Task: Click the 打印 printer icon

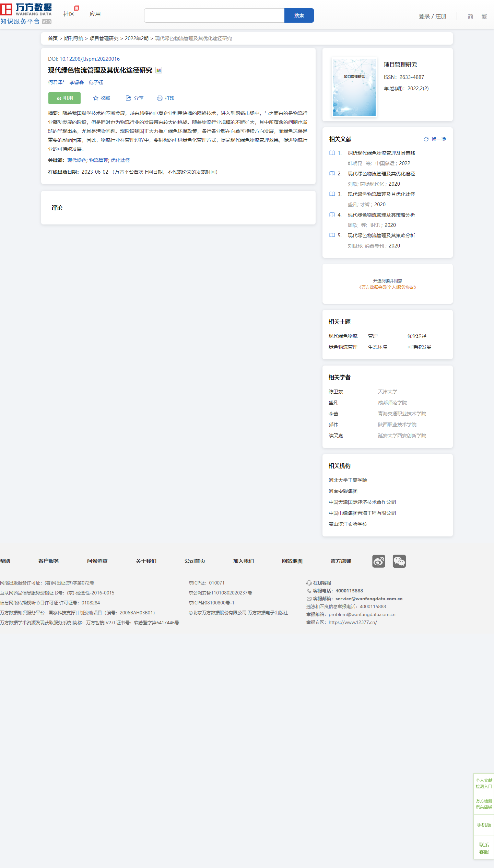Action: click(160, 98)
